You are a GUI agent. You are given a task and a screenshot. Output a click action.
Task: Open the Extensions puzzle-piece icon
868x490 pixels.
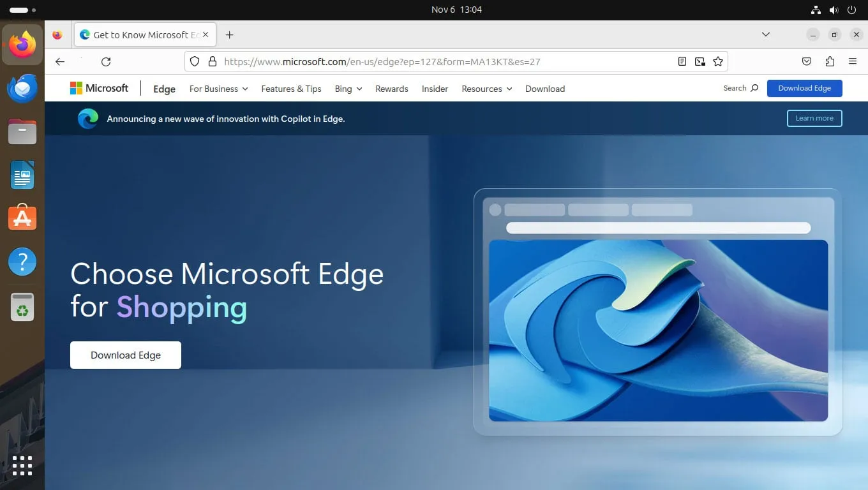[x=830, y=61]
